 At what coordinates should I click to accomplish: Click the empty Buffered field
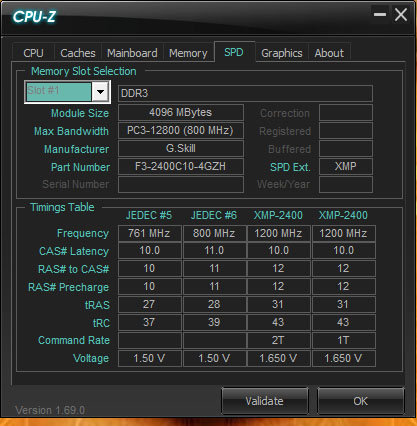click(346, 148)
